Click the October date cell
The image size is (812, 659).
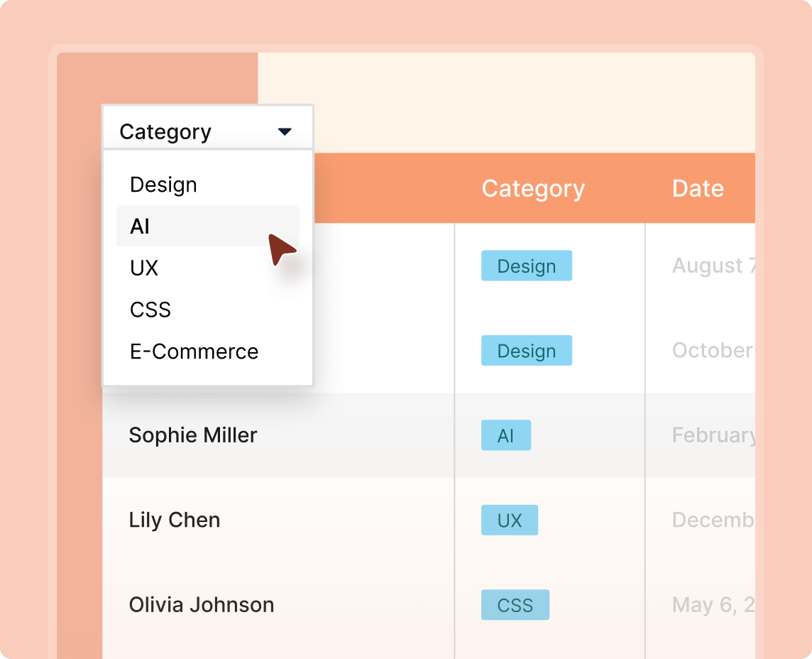[713, 351]
